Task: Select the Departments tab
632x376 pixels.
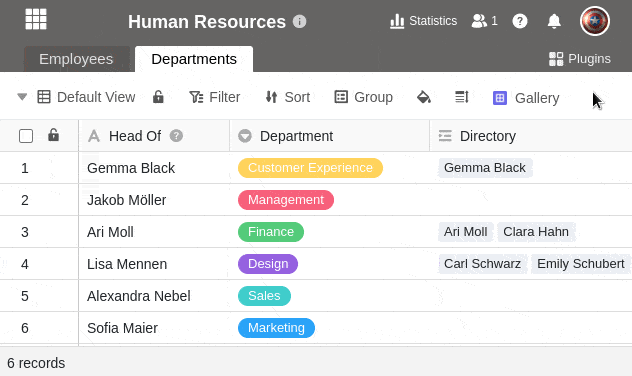Action: click(194, 59)
